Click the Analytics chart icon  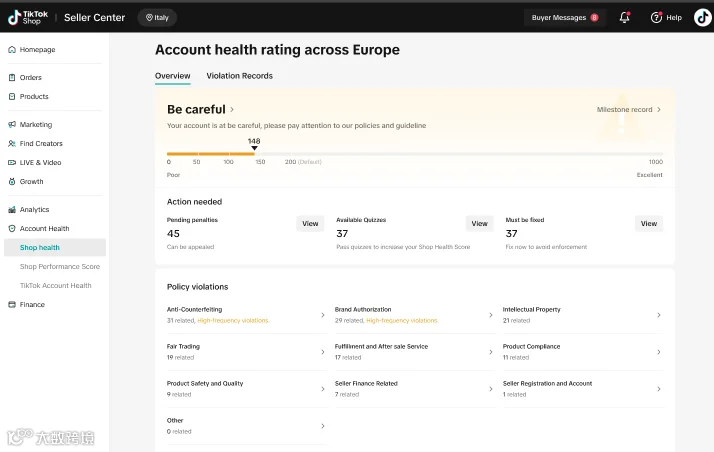[12, 209]
